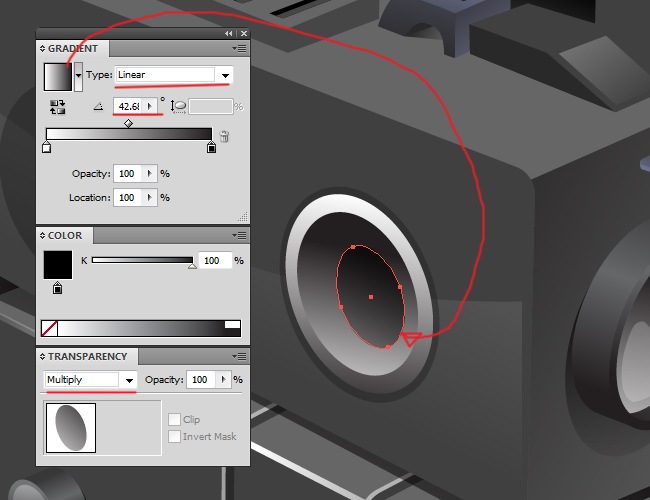Click the gradient stop Location field
Image resolution: width=650 pixels, height=500 pixels.
pyautogui.click(x=128, y=198)
